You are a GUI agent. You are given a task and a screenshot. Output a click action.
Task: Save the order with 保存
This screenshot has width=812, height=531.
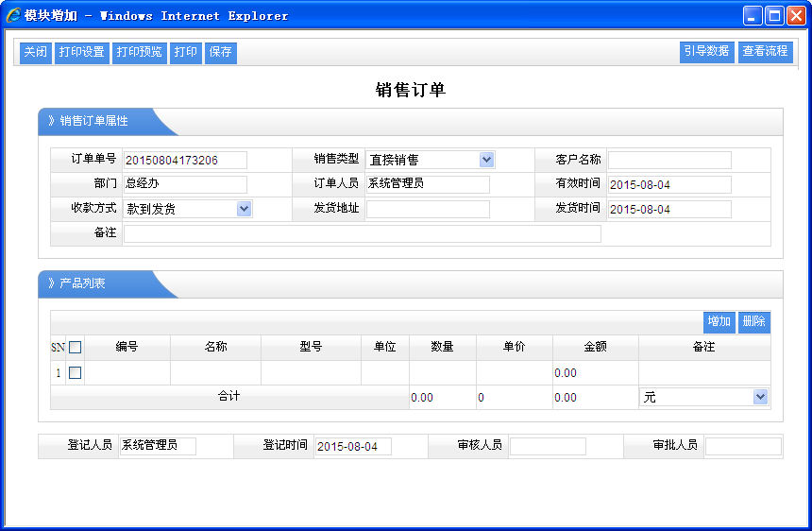220,53
